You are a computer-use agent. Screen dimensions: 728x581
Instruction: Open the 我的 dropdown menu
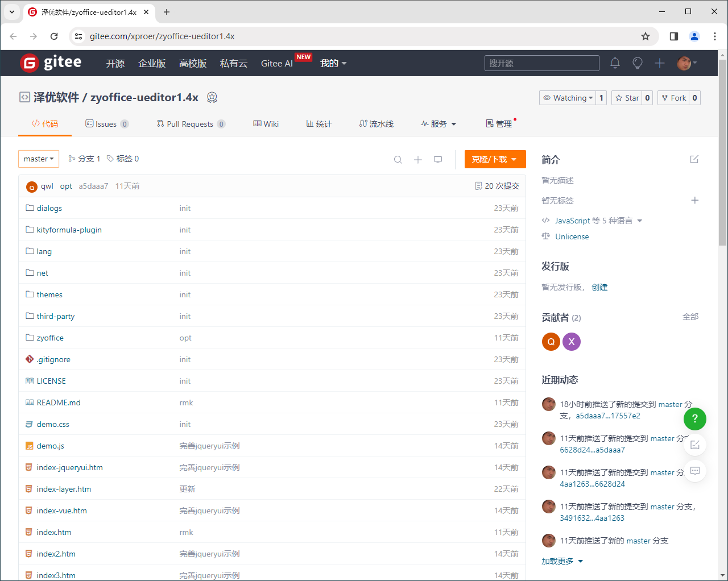click(x=333, y=63)
